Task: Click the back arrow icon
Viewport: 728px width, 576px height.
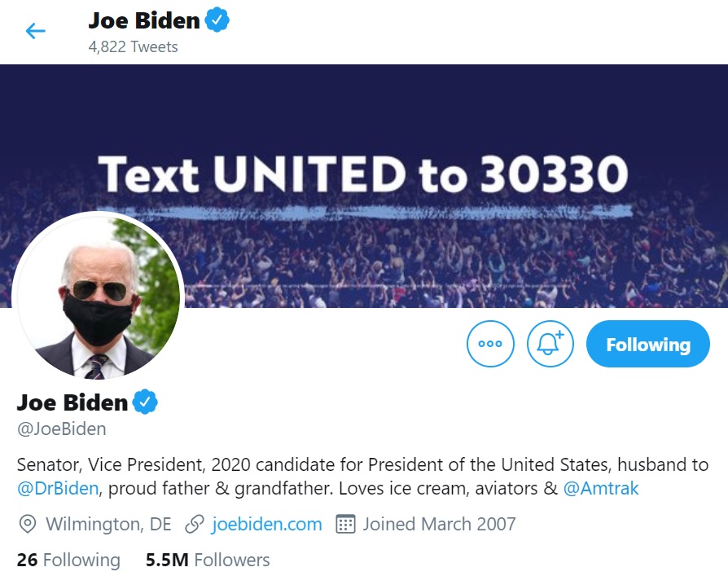Action: click(x=36, y=32)
